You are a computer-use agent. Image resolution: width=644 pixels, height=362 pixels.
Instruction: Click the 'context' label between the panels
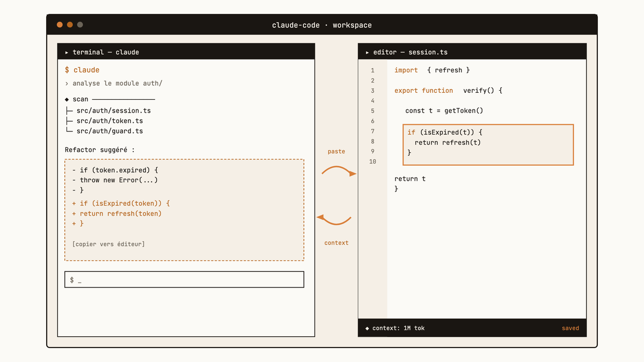tap(336, 243)
